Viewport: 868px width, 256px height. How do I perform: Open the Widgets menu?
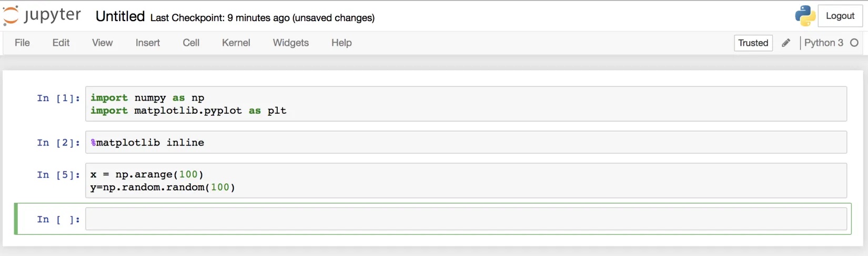pyautogui.click(x=291, y=43)
